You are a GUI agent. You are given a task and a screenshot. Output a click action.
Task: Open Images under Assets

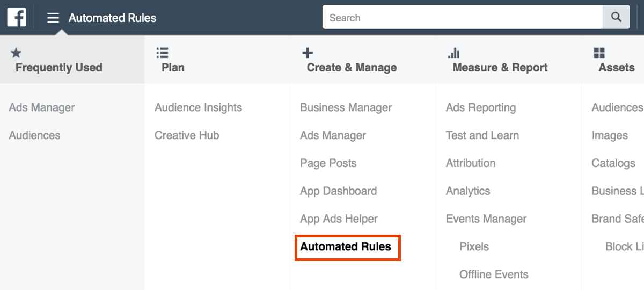tap(610, 135)
